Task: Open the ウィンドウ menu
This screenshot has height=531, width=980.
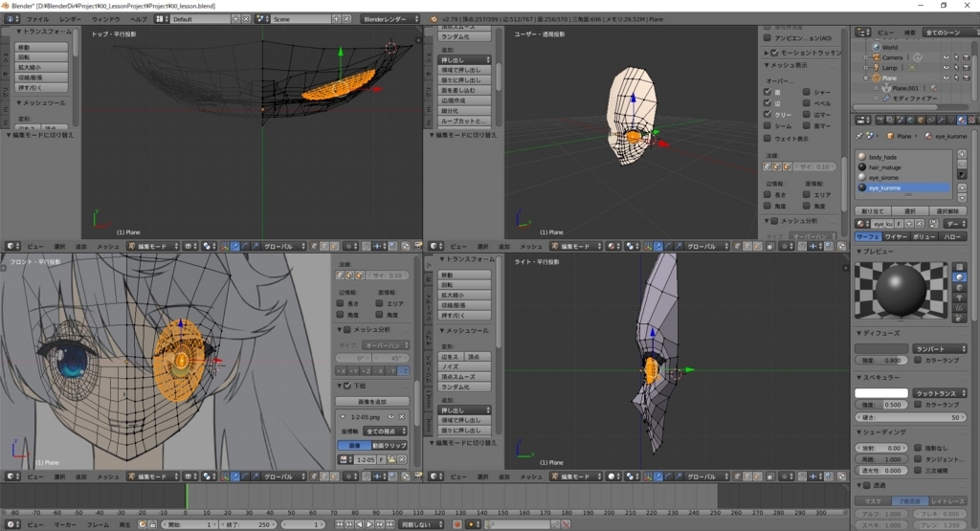Action: coord(105,19)
